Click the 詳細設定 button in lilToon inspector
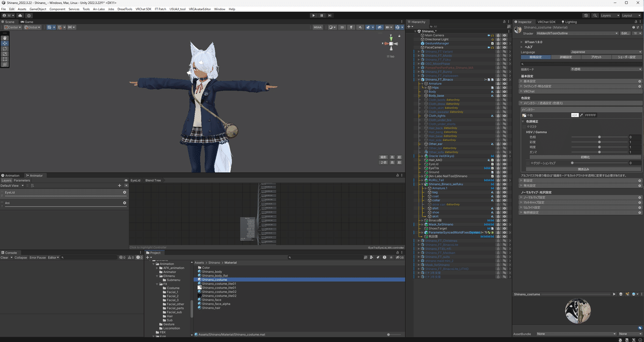Image resolution: width=644 pixels, height=342 pixels. [566, 57]
